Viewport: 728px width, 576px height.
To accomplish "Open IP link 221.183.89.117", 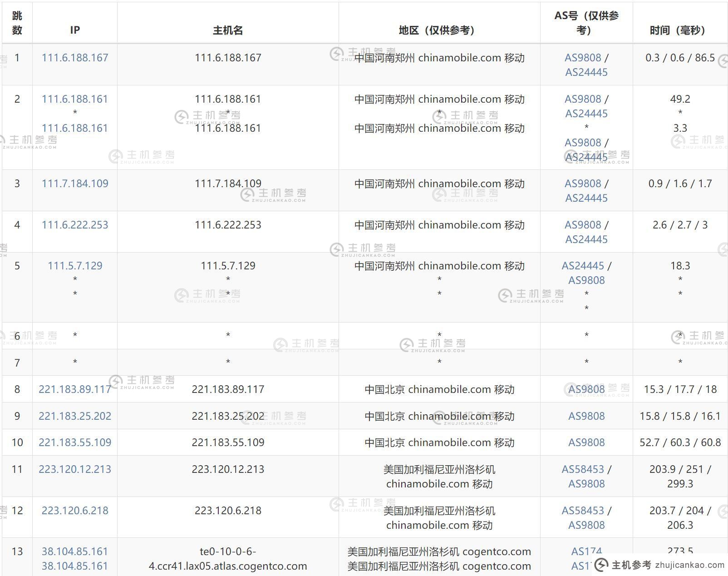I will coord(75,389).
